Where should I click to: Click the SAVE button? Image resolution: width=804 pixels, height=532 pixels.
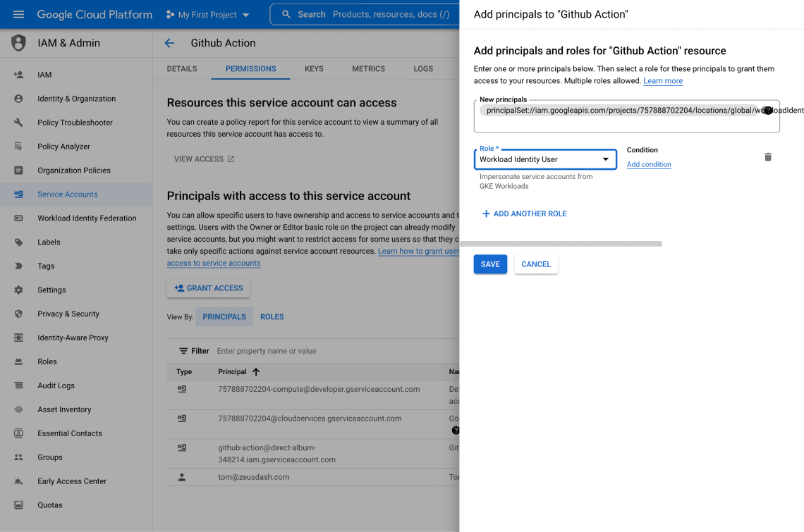[490, 264]
